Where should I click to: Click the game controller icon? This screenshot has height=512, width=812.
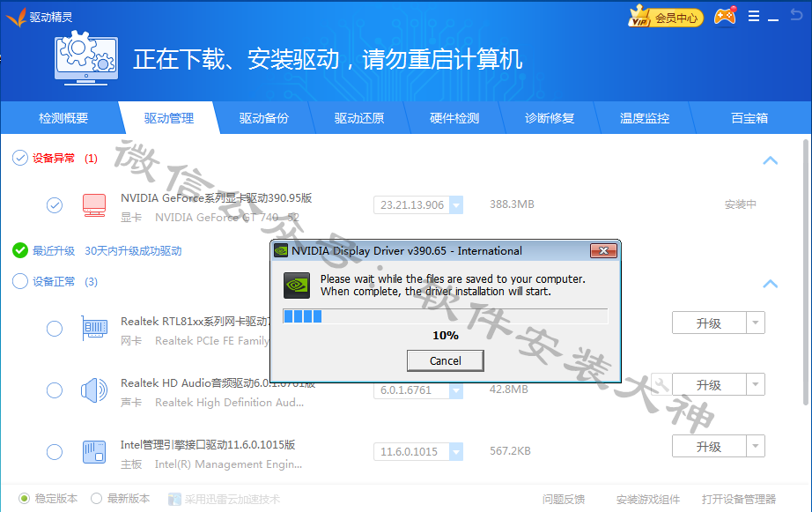pyautogui.click(x=725, y=17)
